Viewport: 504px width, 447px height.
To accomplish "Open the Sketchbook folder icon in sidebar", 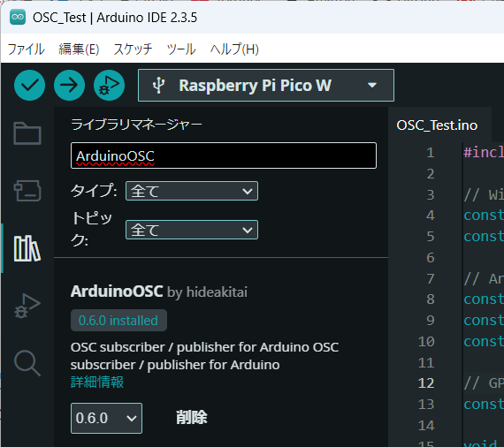I will [x=27, y=133].
